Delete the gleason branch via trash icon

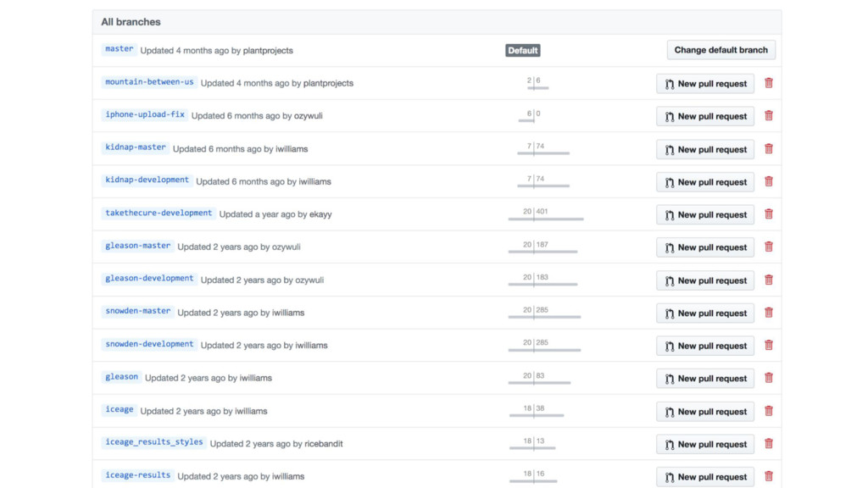pos(768,378)
